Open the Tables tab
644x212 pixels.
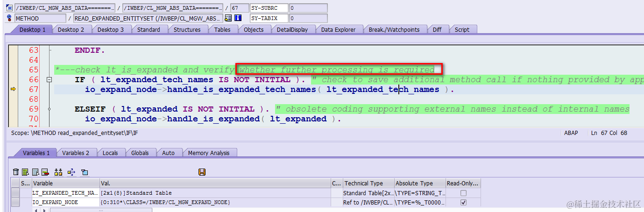[x=222, y=29]
